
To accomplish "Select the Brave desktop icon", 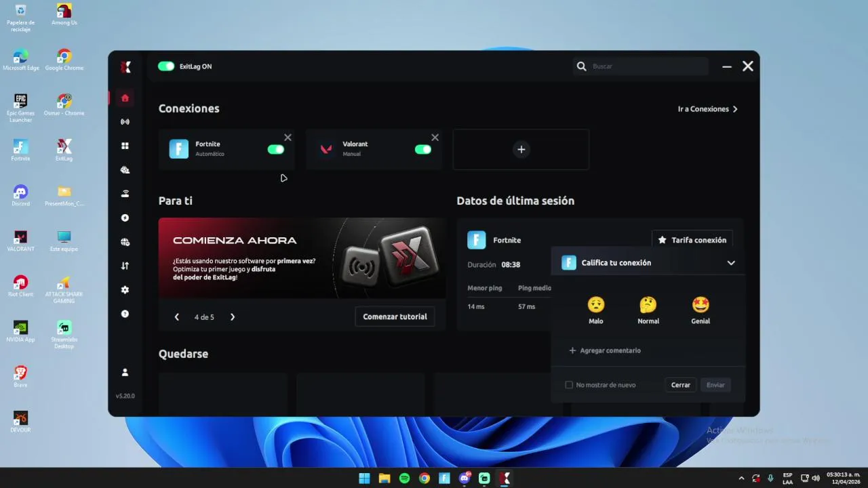I will [21, 376].
